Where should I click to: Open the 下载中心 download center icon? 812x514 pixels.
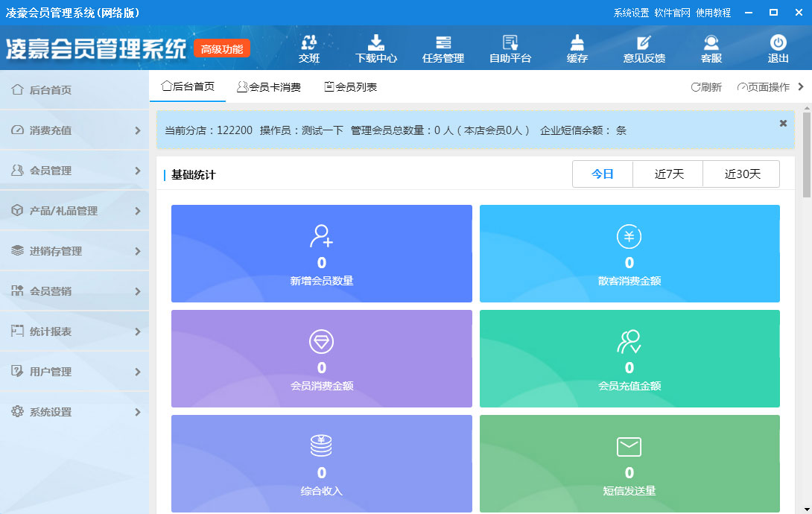coord(376,42)
